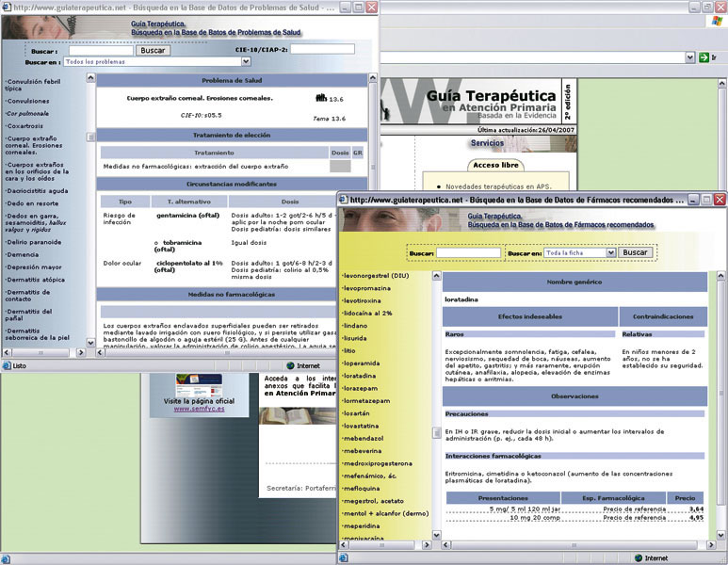The height and width of the screenshot is (565, 728).
Task: Select 'lovastatina' in the drug list
Action: point(361,427)
